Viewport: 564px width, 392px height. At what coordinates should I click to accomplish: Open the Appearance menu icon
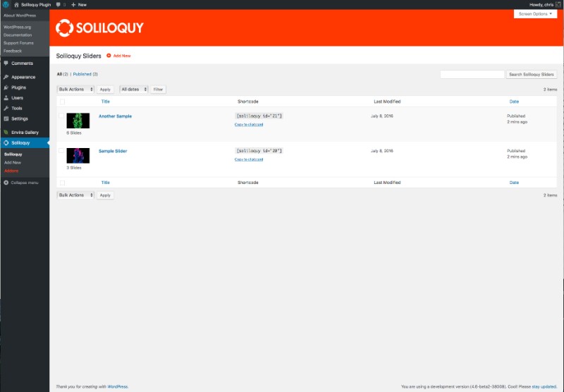pyautogui.click(x=6, y=77)
